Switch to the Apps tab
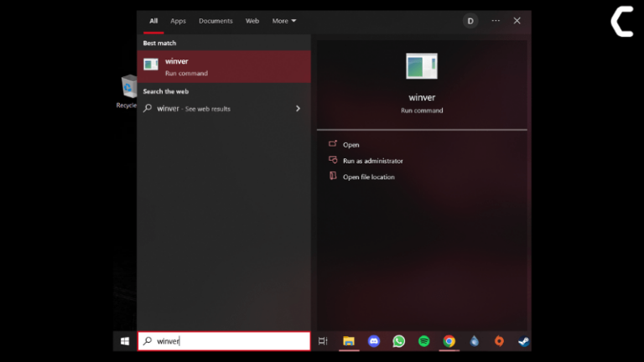The image size is (644, 362). (179, 21)
